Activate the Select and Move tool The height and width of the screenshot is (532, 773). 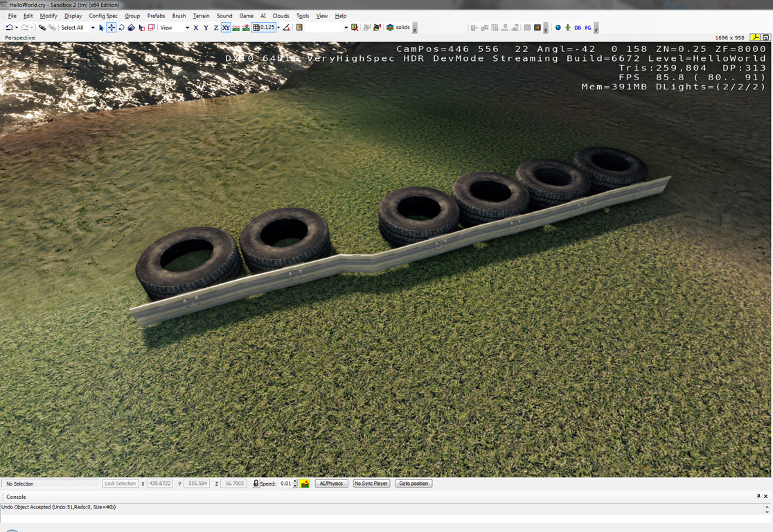coord(112,28)
